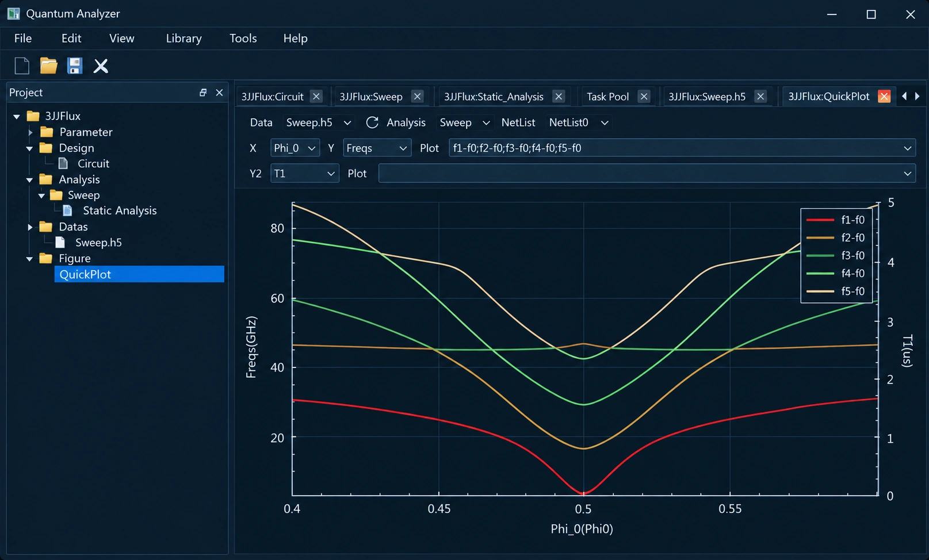This screenshot has width=929, height=560.
Task: Close the Project panel
Action: point(219,93)
